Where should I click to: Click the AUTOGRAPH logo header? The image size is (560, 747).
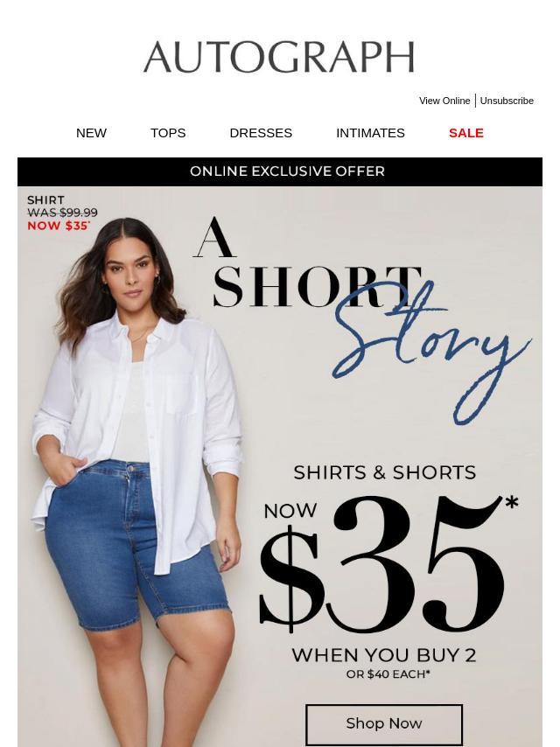click(279, 57)
